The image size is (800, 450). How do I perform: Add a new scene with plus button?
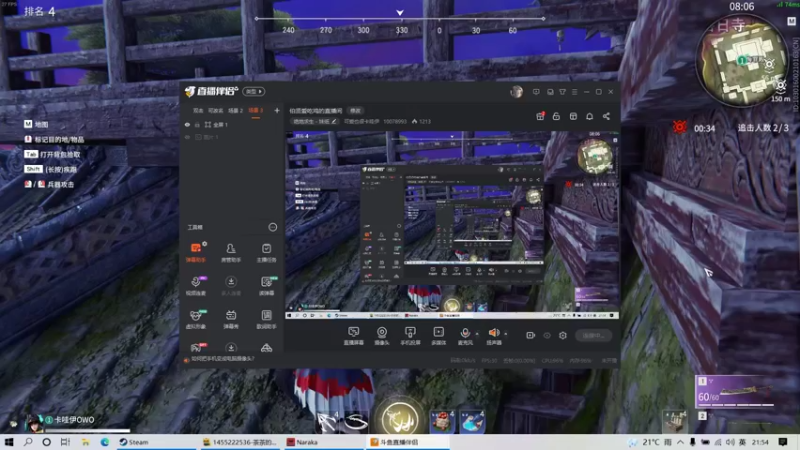[277, 110]
